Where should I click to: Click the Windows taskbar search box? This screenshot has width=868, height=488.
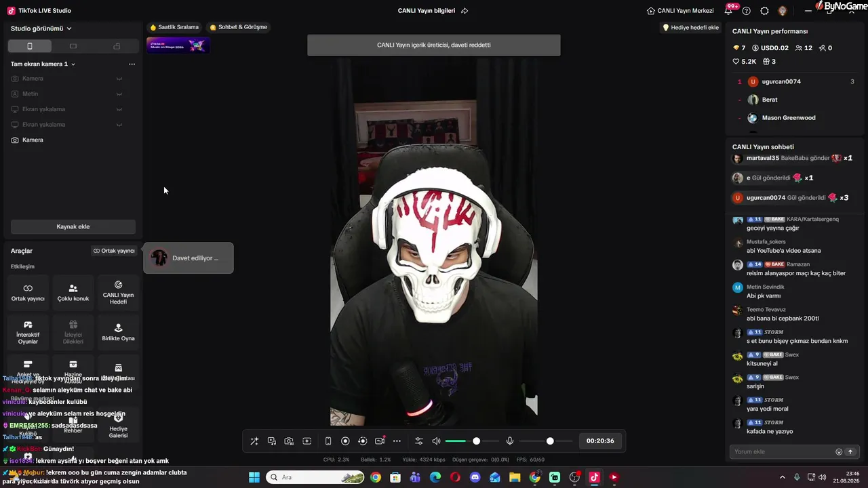click(316, 477)
